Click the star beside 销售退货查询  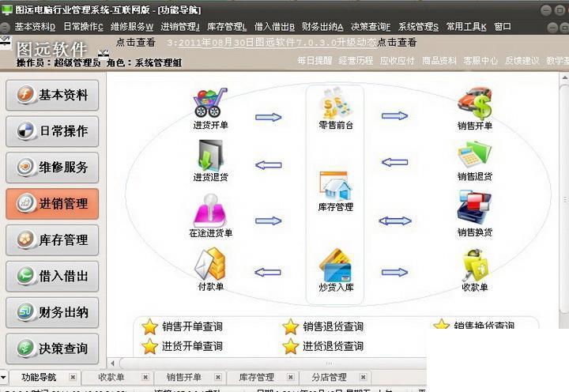click(x=290, y=326)
